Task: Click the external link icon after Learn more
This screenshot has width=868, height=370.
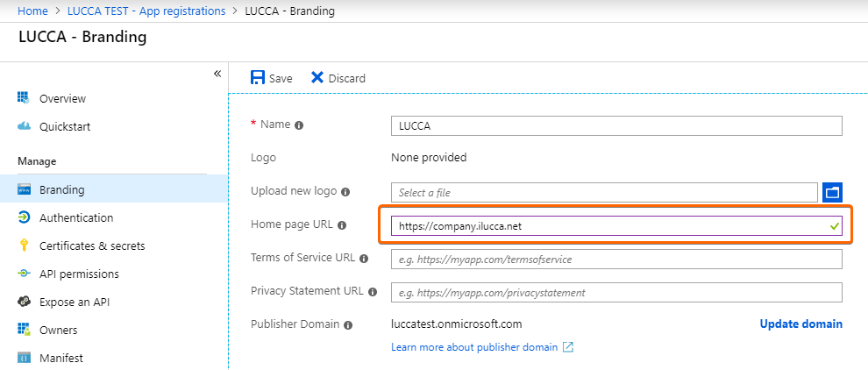Action: click(x=568, y=347)
